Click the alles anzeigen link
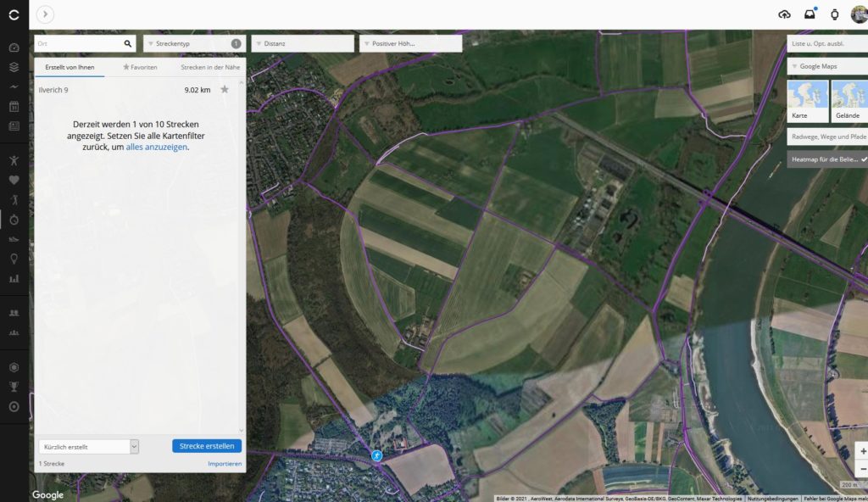The width and height of the screenshot is (868, 502). tap(156, 147)
